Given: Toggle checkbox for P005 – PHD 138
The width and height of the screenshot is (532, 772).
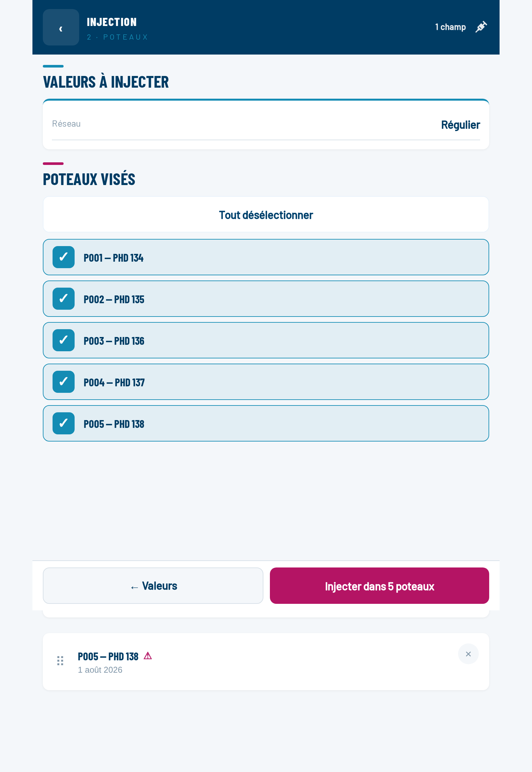Looking at the screenshot, I should [64, 423].
